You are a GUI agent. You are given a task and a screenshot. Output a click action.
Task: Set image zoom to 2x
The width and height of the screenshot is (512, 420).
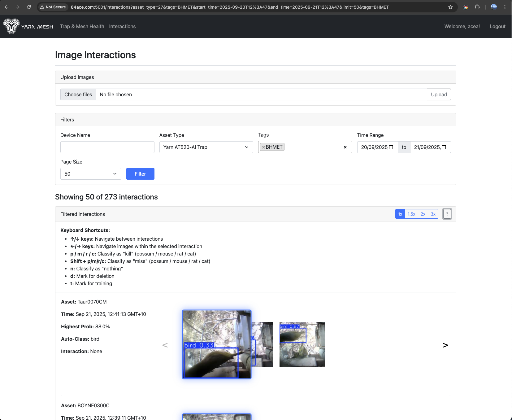point(423,214)
